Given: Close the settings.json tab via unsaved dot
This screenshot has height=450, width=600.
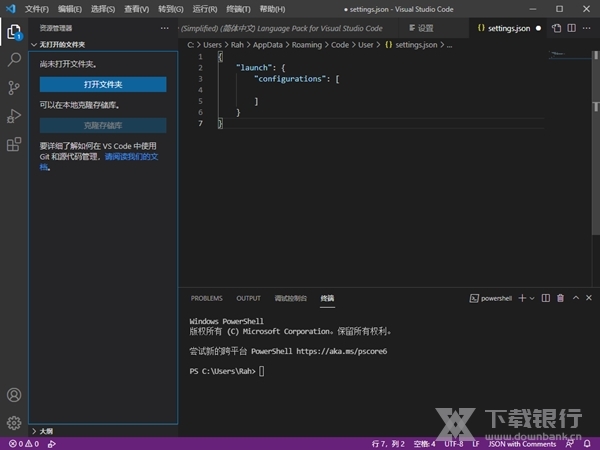Looking at the screenshot, I should [538, 28].
